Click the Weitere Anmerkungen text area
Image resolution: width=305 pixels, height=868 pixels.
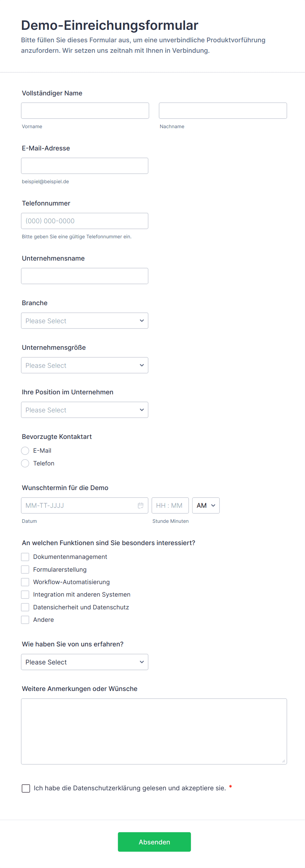154,731
